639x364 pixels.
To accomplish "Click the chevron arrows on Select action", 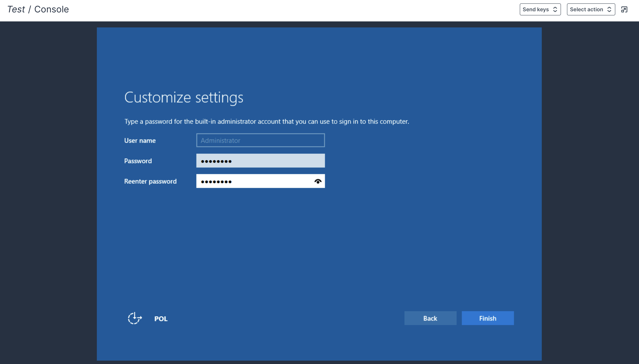I will (x=609, y=10).
